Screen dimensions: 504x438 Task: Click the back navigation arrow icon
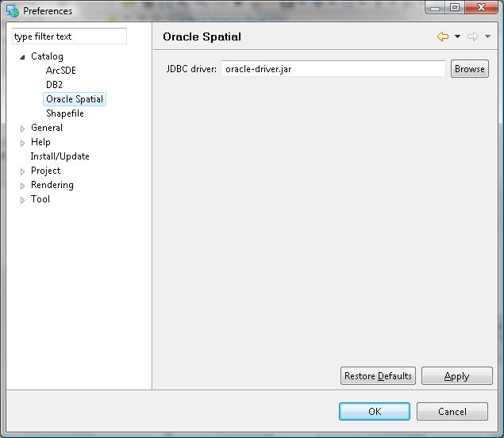click(x=443, y=36)
